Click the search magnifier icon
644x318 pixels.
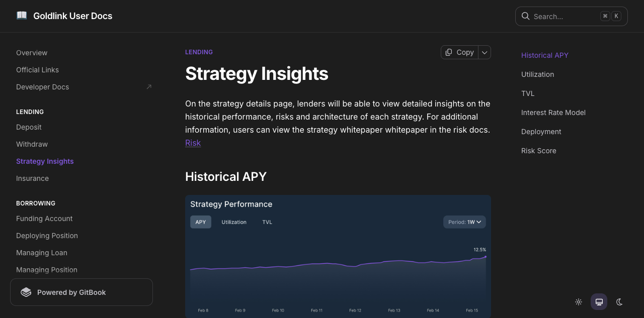click(x=525, y=16)
